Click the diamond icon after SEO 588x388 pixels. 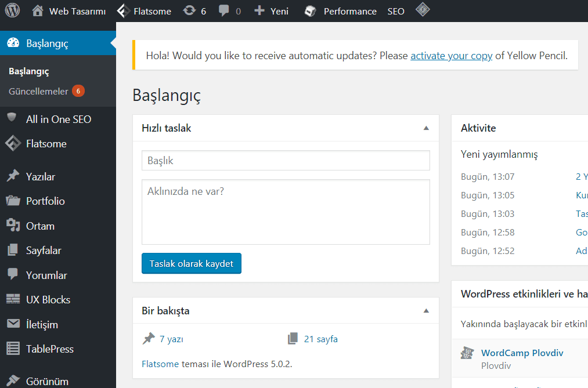pyautogui.click(x=423, y=9)
